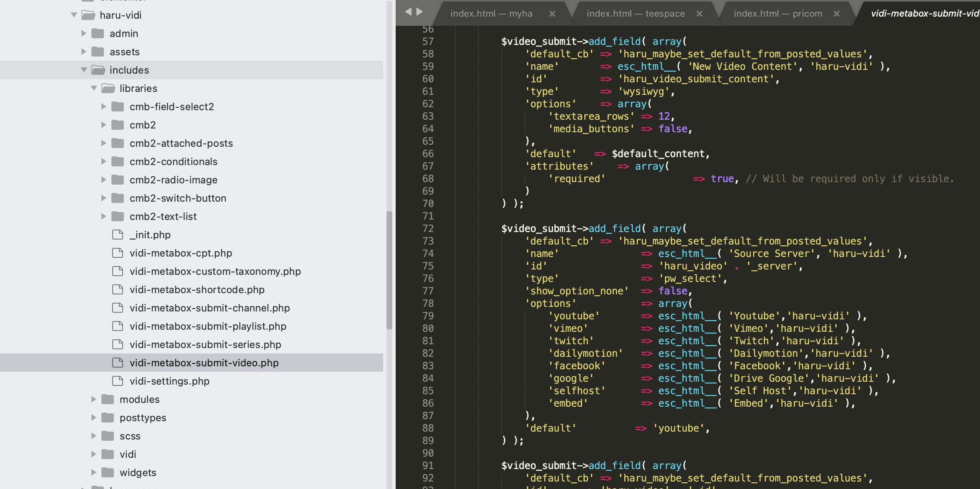Expand the cmb2-conditionals folder arrow

(103, 161)
